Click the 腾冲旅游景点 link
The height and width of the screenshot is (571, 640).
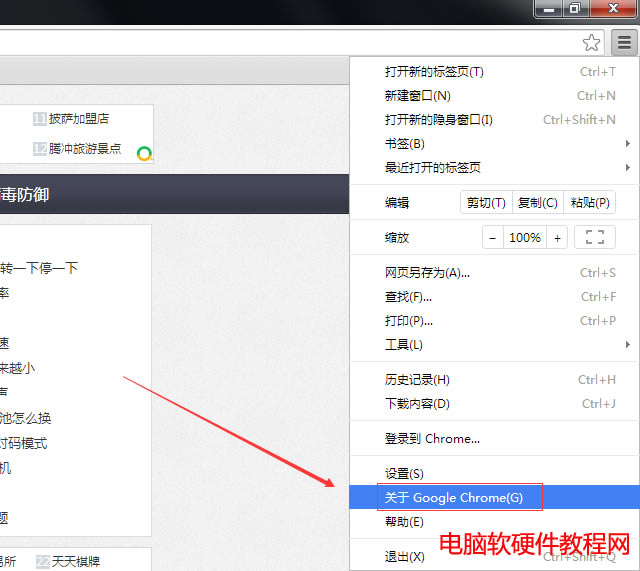(85, 149)
